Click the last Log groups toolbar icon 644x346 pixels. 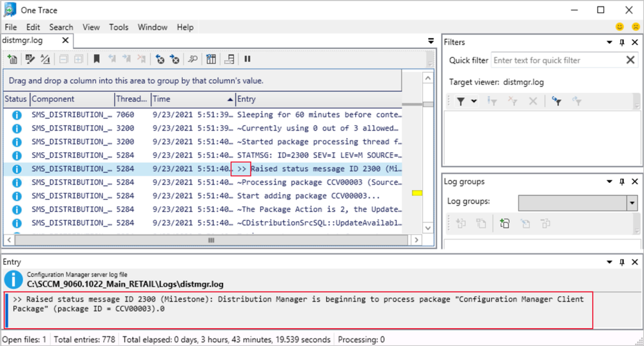[545, 224]
